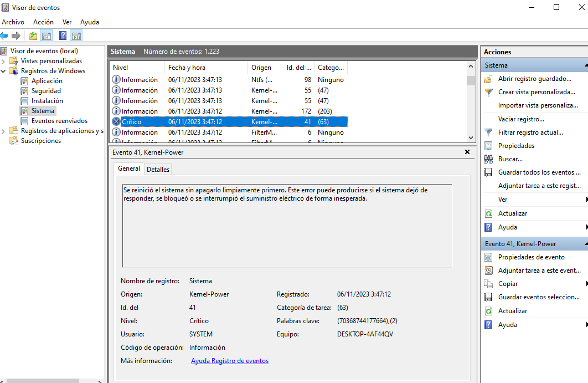Viewport: 588px width, 383px height.
Task: Open the Acción menu
Action: click(x=43, y=22)
